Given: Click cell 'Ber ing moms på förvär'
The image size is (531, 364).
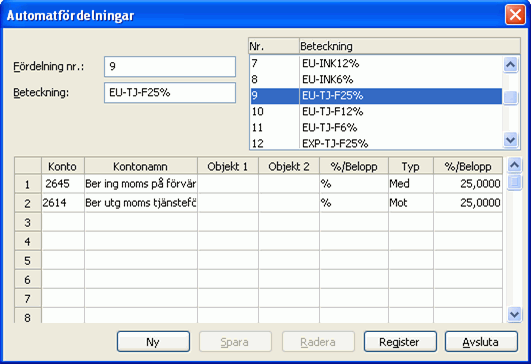Looking at the screenshot, I should pyautogui.click(x=141, y=184).
